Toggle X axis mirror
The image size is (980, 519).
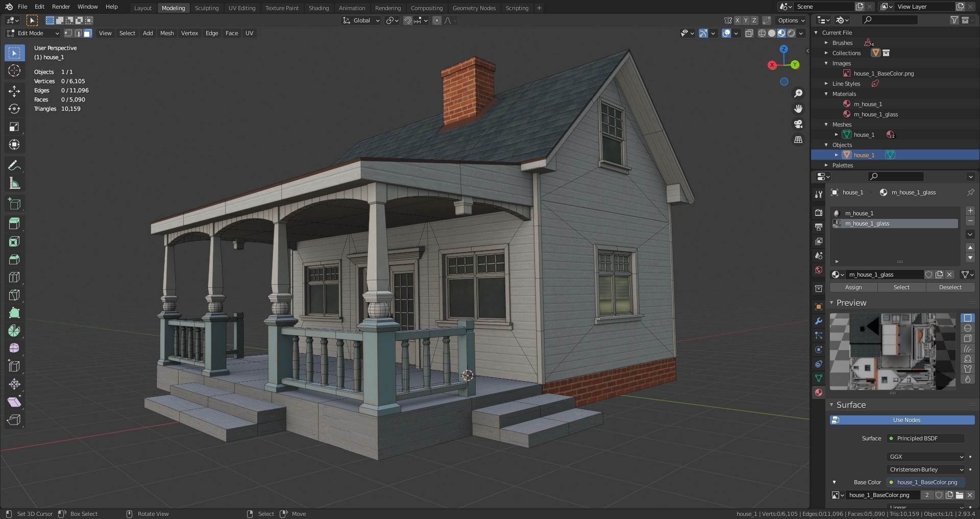coord(738,20)
